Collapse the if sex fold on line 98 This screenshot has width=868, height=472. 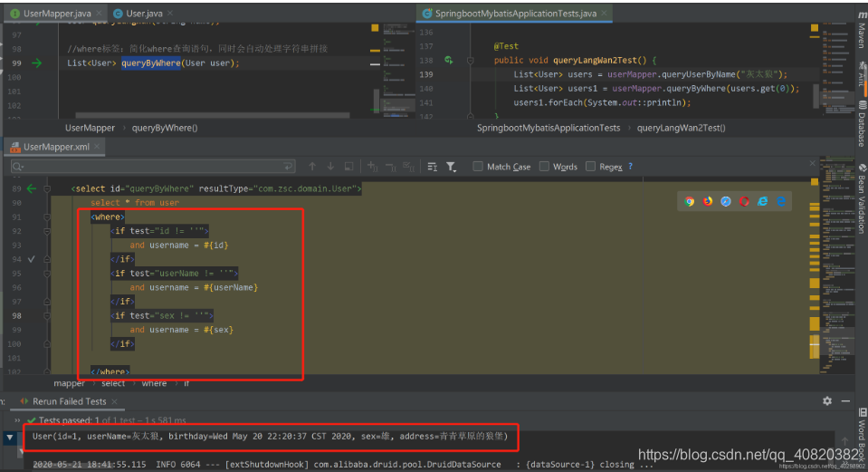[x=47, y=316]
